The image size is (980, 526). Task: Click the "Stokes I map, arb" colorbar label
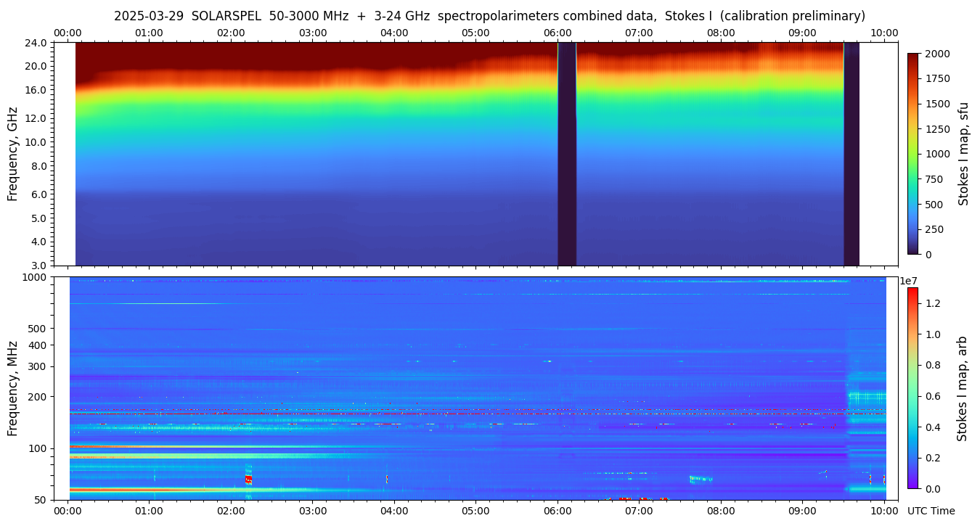point(962,388)
